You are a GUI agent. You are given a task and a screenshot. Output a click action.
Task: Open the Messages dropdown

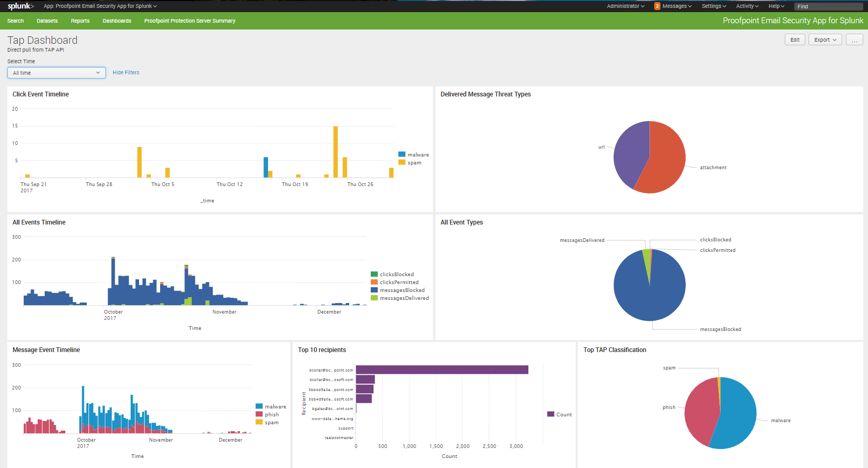pos(677,6)
